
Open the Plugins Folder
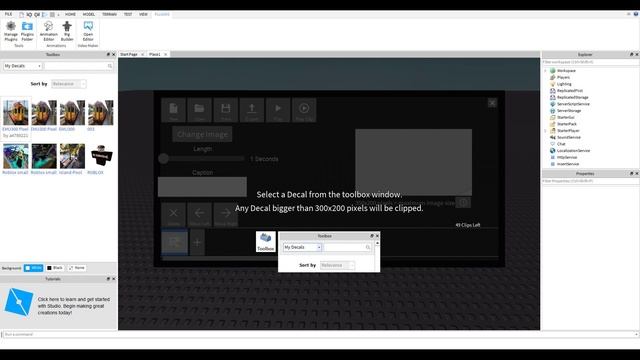27,31
